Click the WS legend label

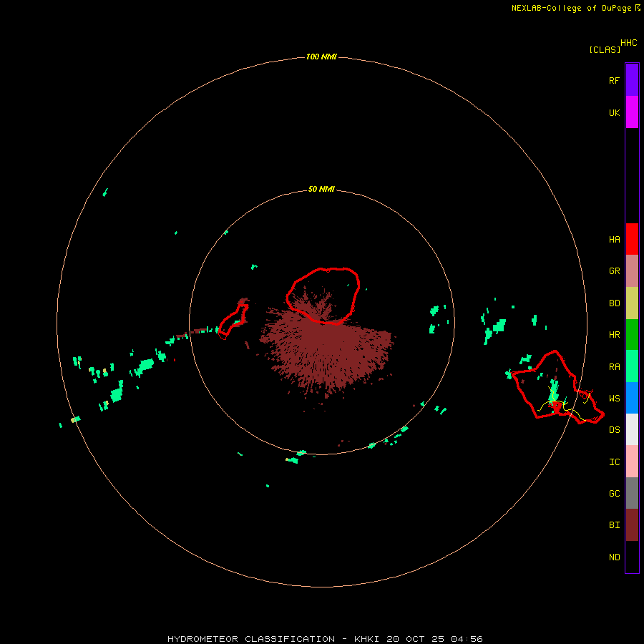[x=614, y=398]
